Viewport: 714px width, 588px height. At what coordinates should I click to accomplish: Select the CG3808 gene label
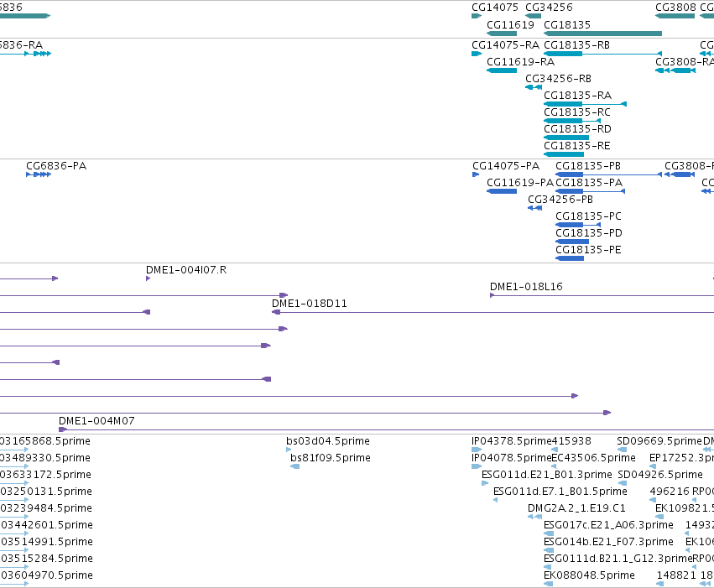coord(675,8)
